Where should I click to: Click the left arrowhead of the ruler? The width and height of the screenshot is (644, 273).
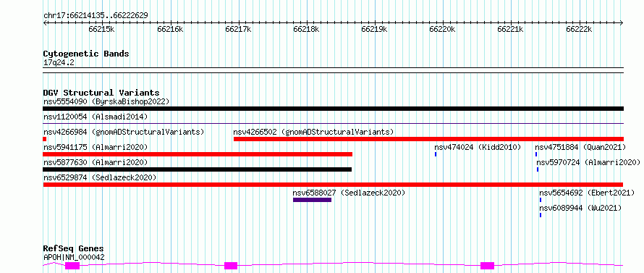point(45,22)
